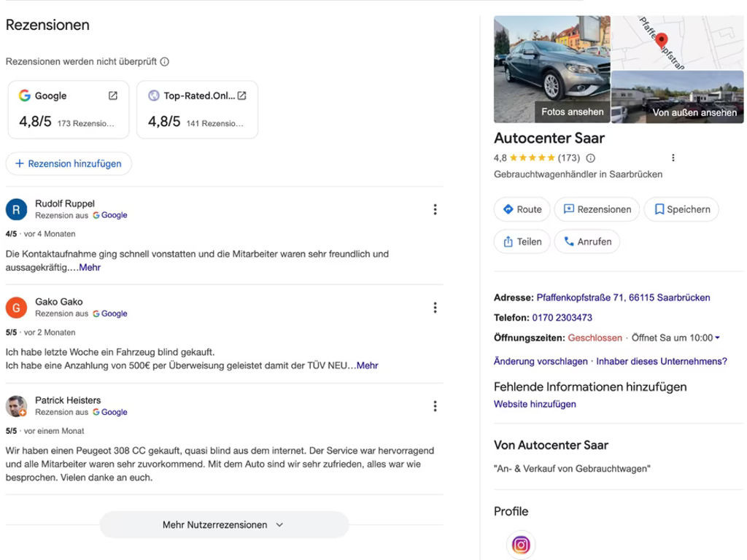Open the rating info icon next to (173)
The width and height of the screenshot is (747, 560).
click(590, 158)
